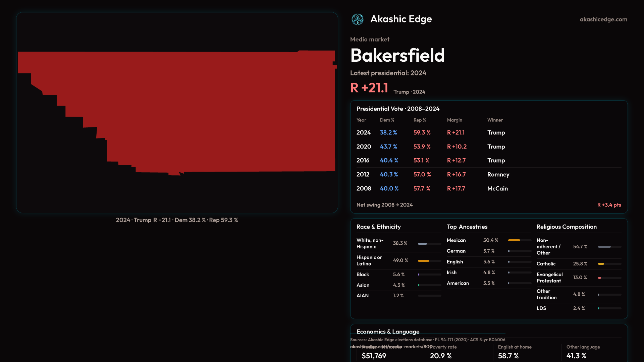
Task: Click the Winner column header
Action: [495, 120]
